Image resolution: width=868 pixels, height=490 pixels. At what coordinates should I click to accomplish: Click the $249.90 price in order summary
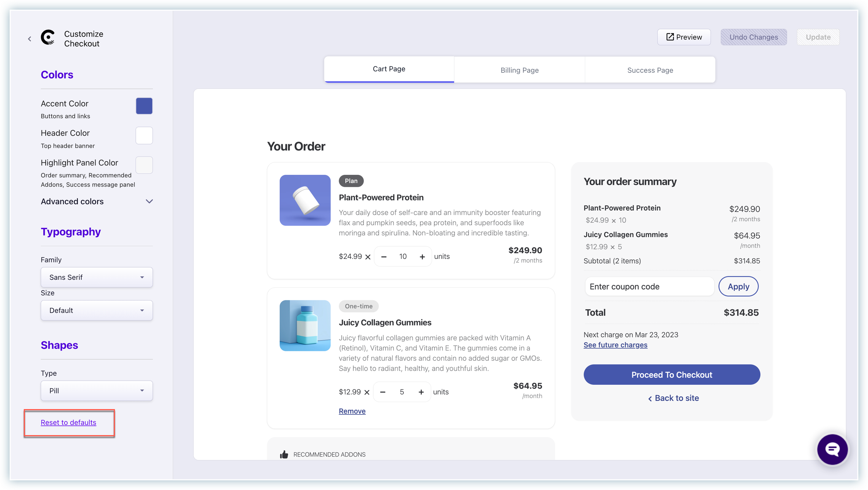(744, 209)
